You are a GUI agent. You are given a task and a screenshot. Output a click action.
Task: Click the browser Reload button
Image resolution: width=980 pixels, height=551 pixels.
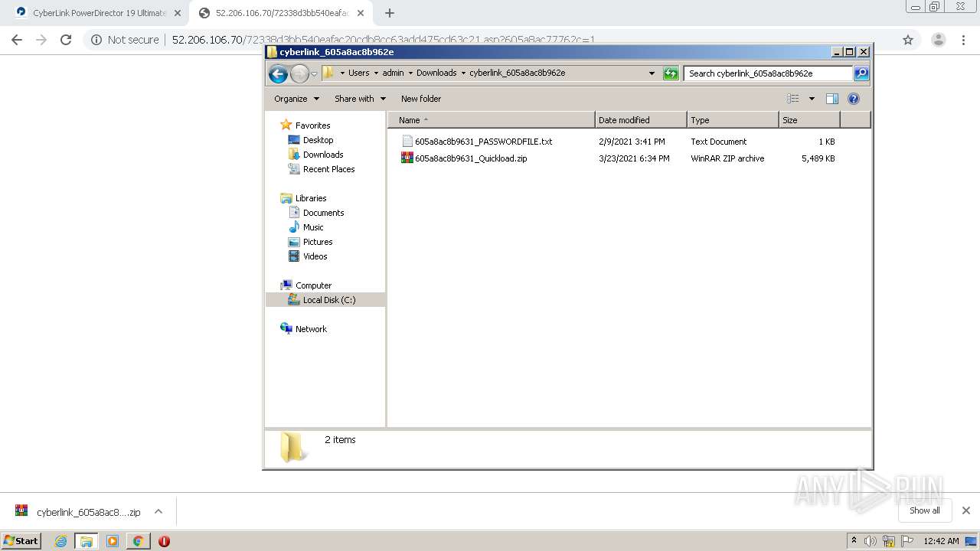point(66,40)
